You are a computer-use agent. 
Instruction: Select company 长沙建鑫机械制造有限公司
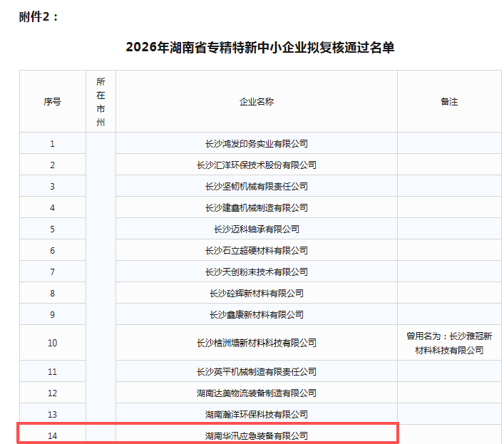coord(257,207)
